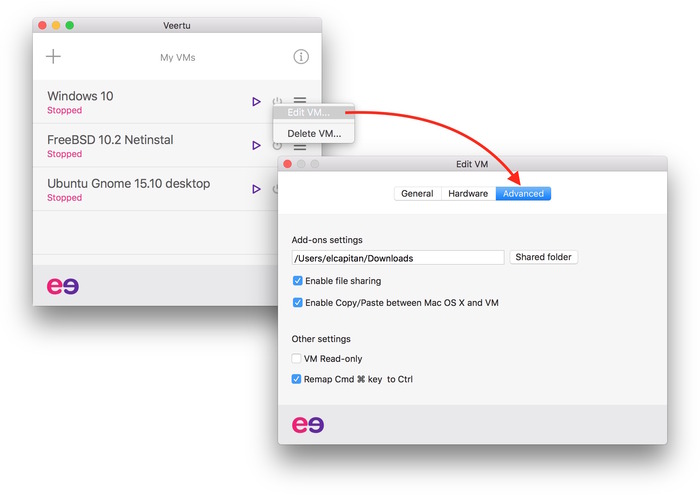Screen dimensions: 700x495
Task: Click the Add-ons settings label
Action: point(327,240)
